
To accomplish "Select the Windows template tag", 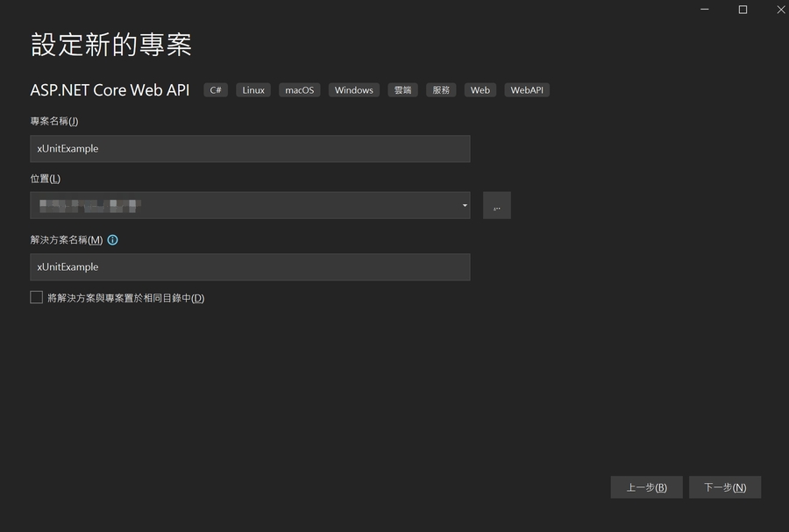I will click(x=353, y=89).
